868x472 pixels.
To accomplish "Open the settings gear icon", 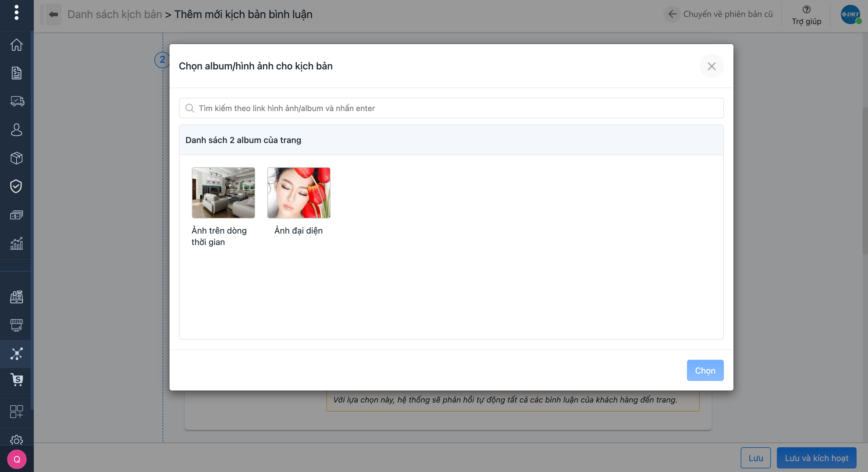I will [16, 440].
